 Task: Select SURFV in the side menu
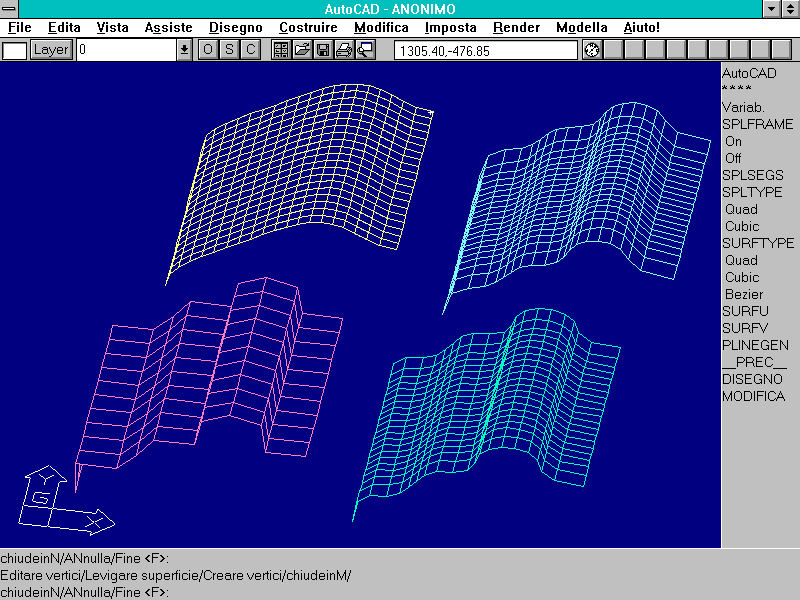pos(745,328)
